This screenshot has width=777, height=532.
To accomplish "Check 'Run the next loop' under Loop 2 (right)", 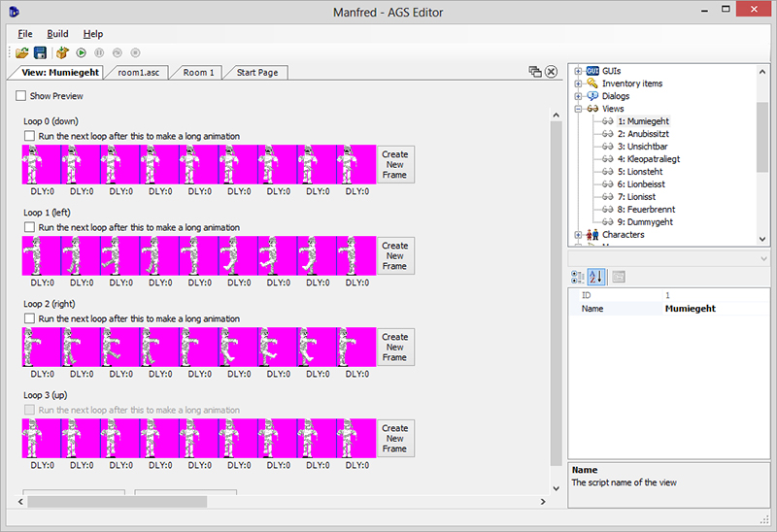I will [29, 318].
